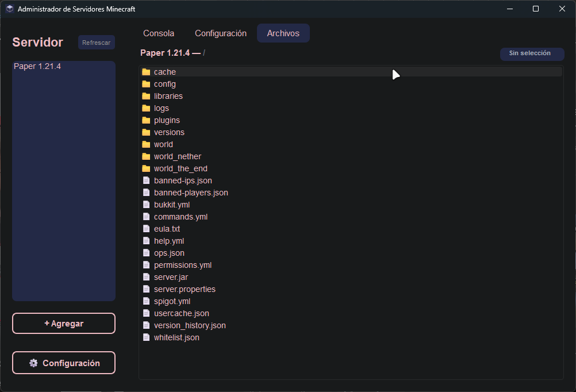Select the libraries folder name

coord(168,96)
